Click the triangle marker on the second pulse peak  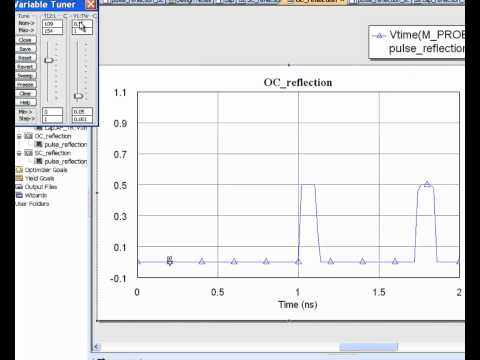pos(427,184)
